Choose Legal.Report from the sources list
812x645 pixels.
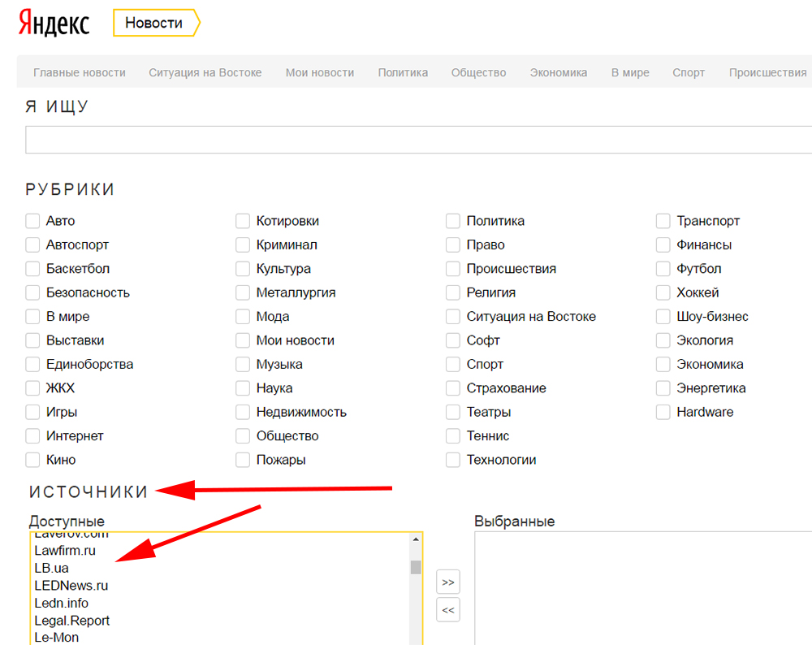point(72,621)
